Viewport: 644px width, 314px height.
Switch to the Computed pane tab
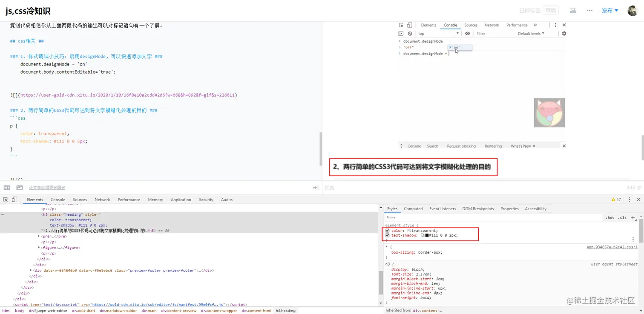point(413,209)
